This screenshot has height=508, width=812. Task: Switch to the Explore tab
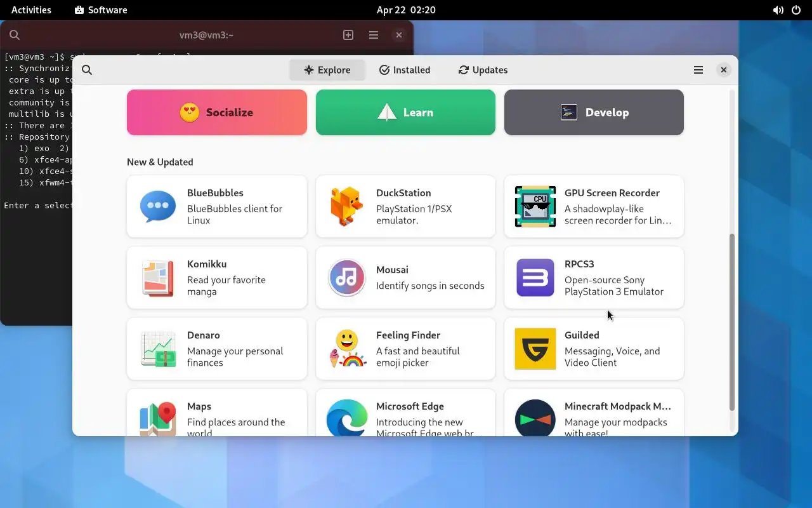point(327,70)
